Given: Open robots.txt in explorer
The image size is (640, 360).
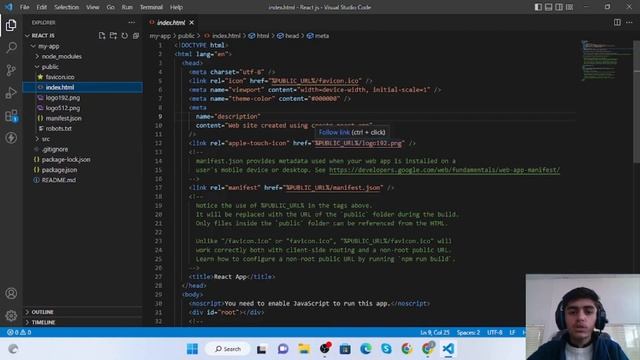Looking at the screenshot, I should tap(58, 128).
